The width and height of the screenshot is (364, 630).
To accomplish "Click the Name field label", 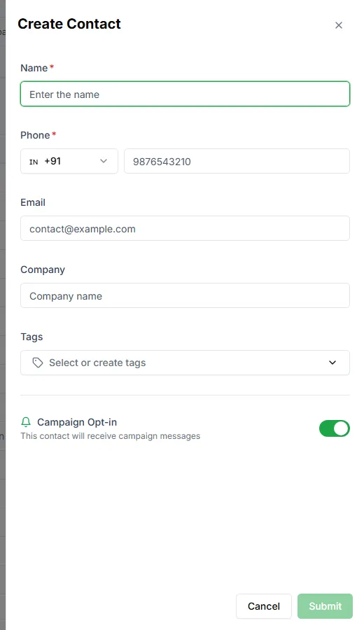I will tap(34, 68).
